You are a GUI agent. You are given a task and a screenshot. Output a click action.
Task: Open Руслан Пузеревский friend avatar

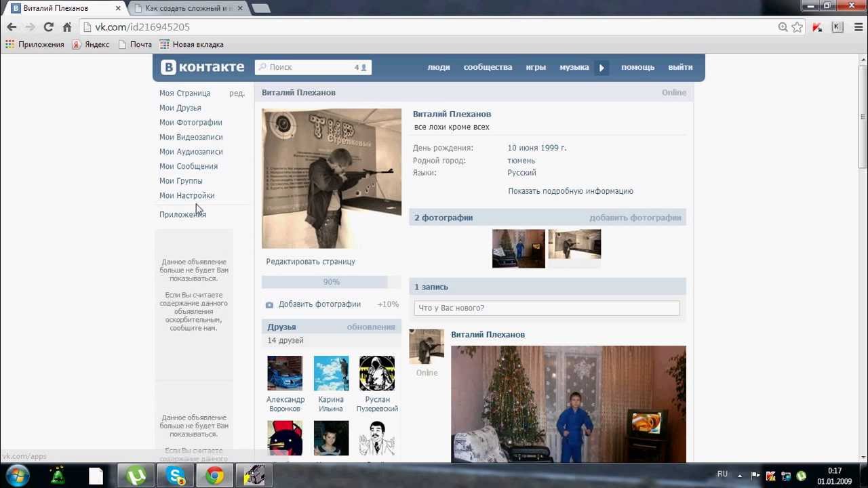377,373
